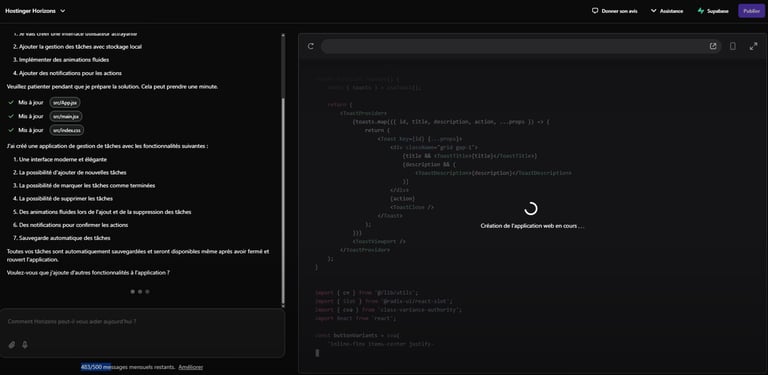Click the checkmark next to src/App.jsx
768x375 pixels.
[x=11, y=103]
